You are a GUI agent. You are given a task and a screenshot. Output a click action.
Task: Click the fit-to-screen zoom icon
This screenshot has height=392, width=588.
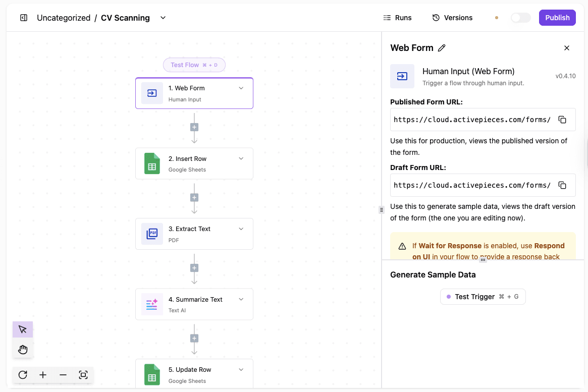[x=83, y=375]
